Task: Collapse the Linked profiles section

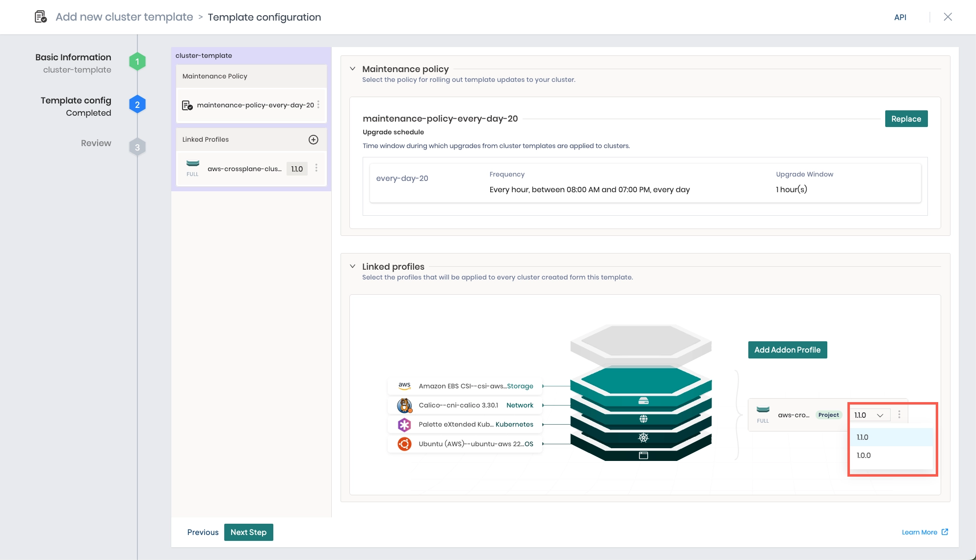Action: (352, 266)
